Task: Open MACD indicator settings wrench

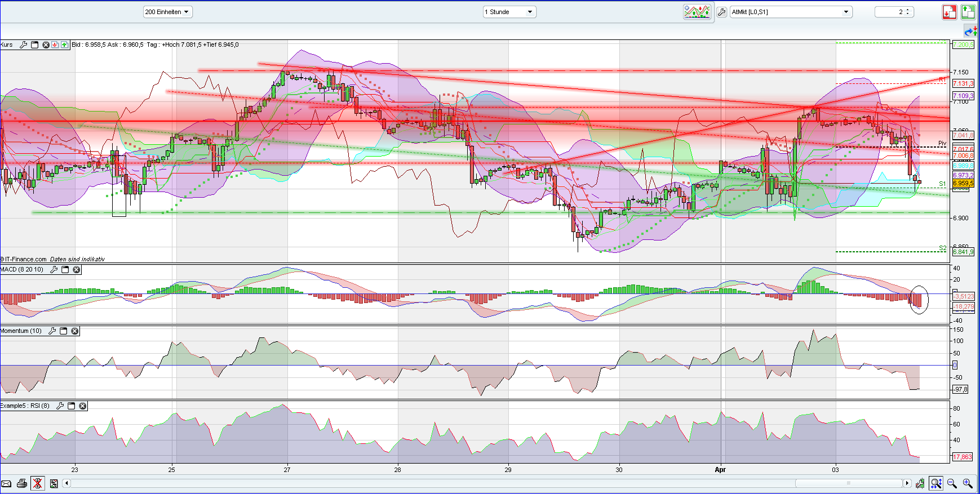Action: pyautogui.click(x=54, y=270)
